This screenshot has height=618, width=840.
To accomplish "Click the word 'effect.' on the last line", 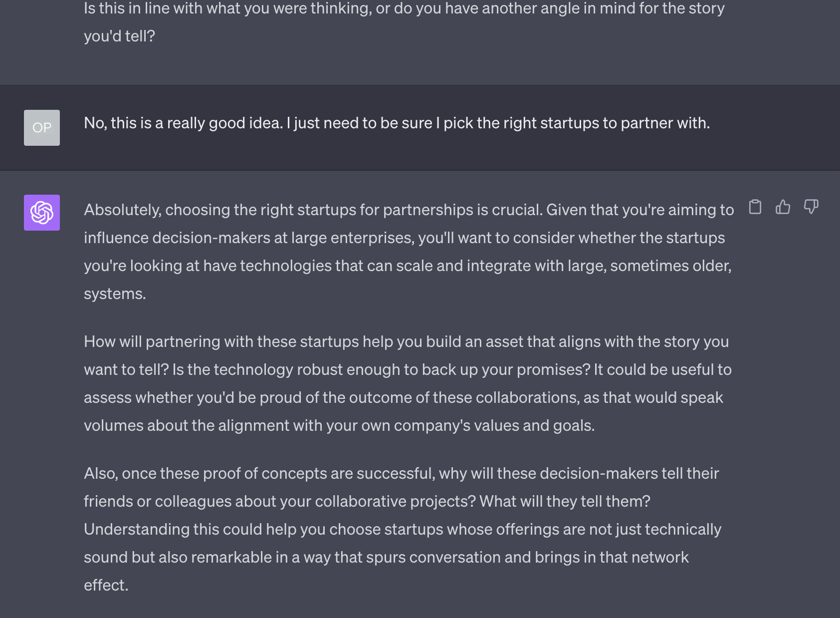I will click(106, 585).
